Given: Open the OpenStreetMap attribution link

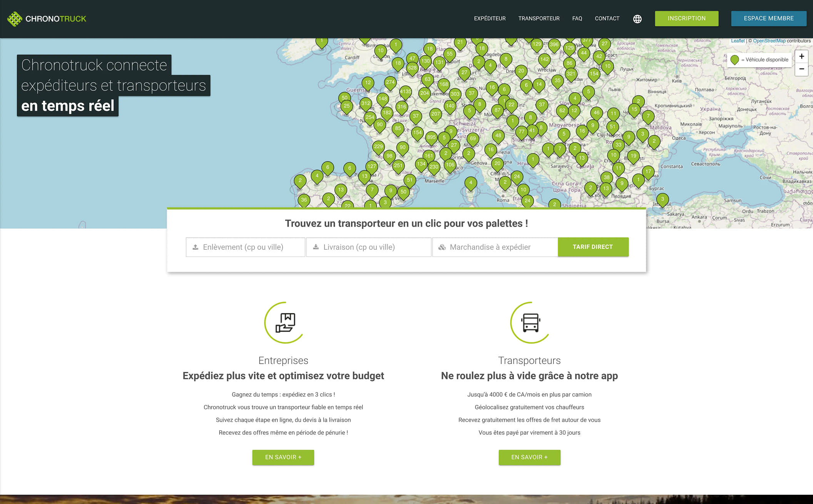Looking at the screenshot, I should click(x=769, y=41).
